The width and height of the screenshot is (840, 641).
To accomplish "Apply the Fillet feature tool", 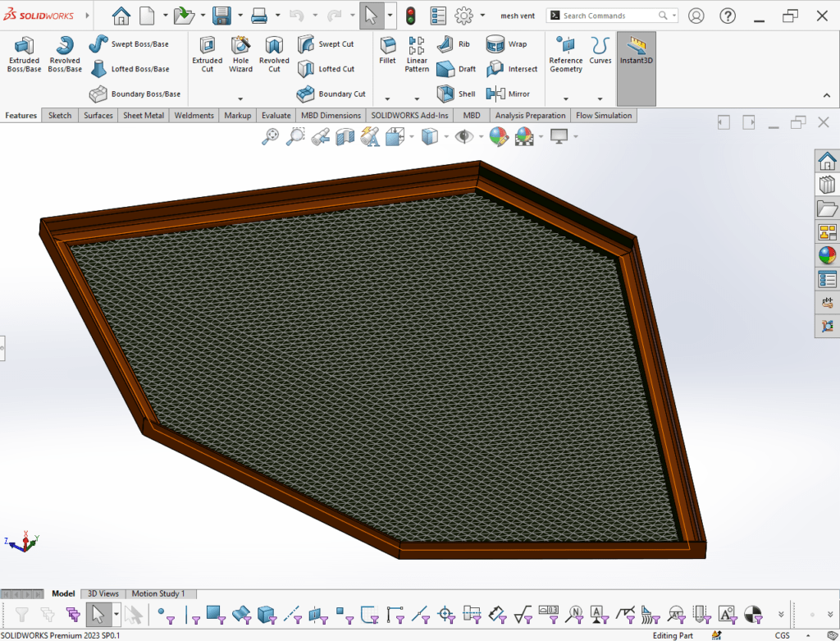I will click(x=387, y=50).
